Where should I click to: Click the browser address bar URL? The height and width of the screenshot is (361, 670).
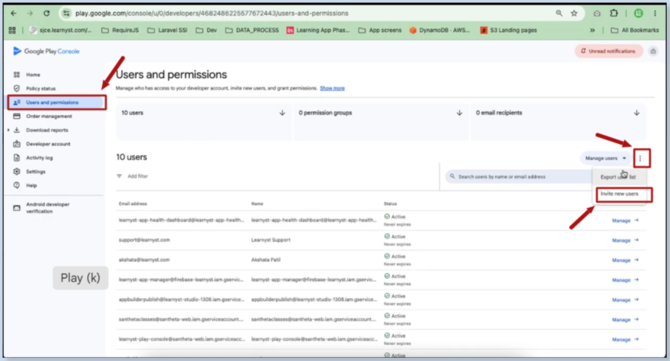212,13
